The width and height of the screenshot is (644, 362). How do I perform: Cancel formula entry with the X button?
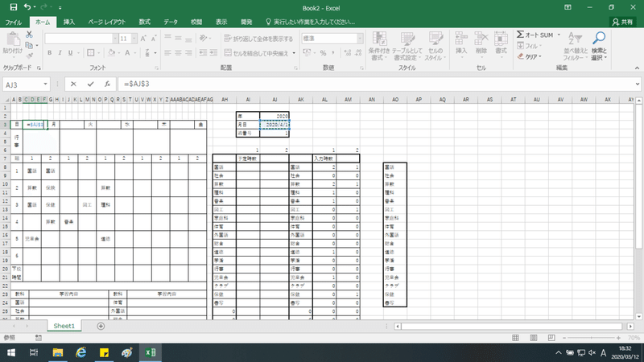pyautogui.click(x=73, y=84)
